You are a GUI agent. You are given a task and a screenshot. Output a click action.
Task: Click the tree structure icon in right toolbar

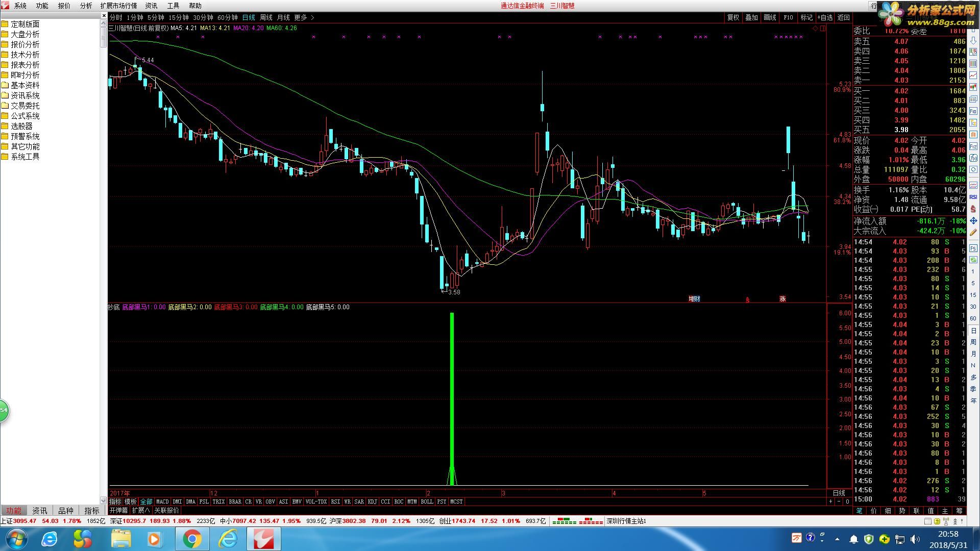point(973,122)
